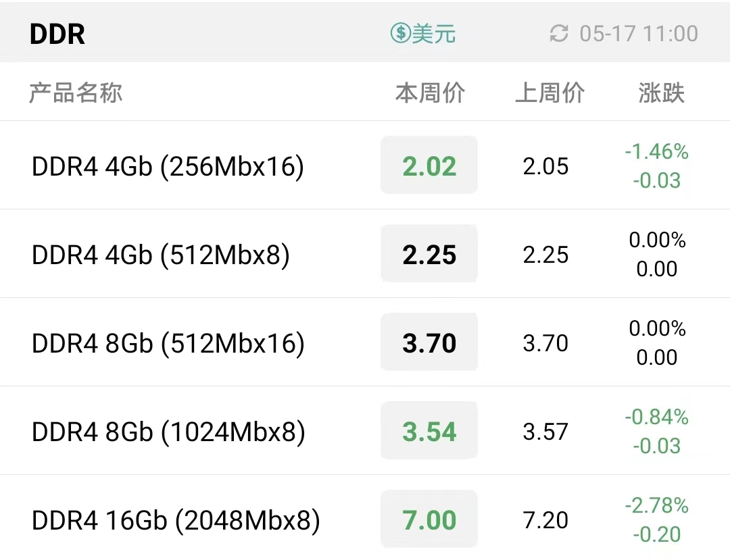Tap the green 7.00 price badge
The height and width of the screenshot is (560, 730).
click(x=429, y=519)
